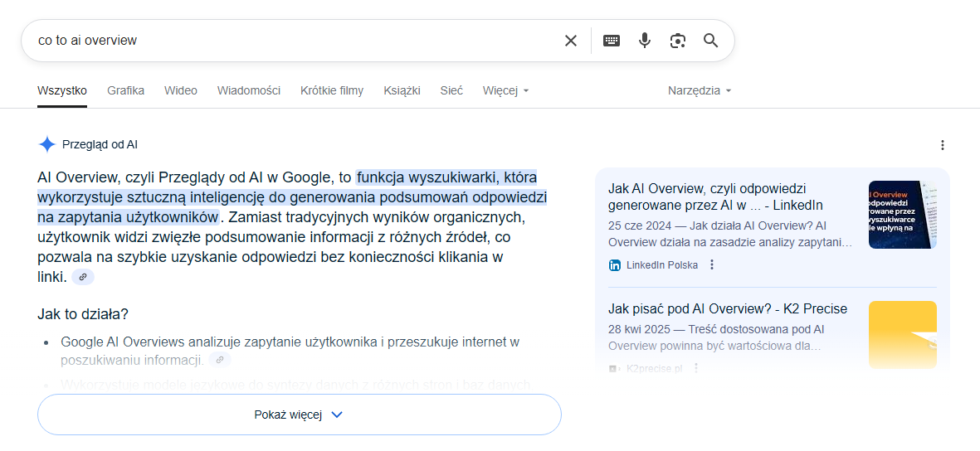
Task: Click highlighted text 'funkcja wyszukiwarki, która'
Action: point(446,177)
